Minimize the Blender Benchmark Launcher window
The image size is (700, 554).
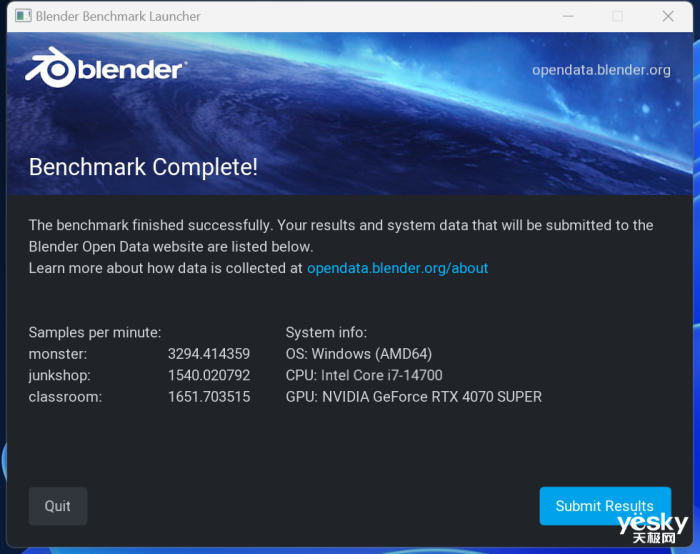567,16
